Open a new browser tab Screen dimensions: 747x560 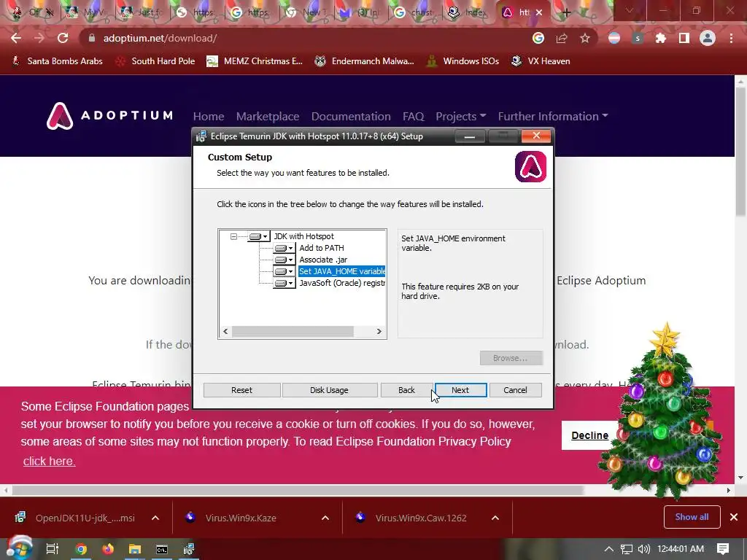pos(566,12)
